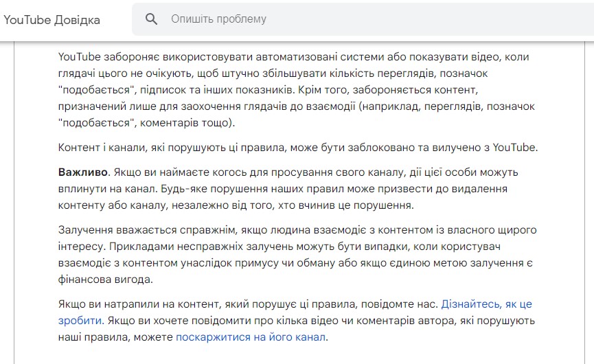This screenshot has width=594, height=364.
Task: Open the YouTube Довідка home title
Action: [x=52, y=20]
